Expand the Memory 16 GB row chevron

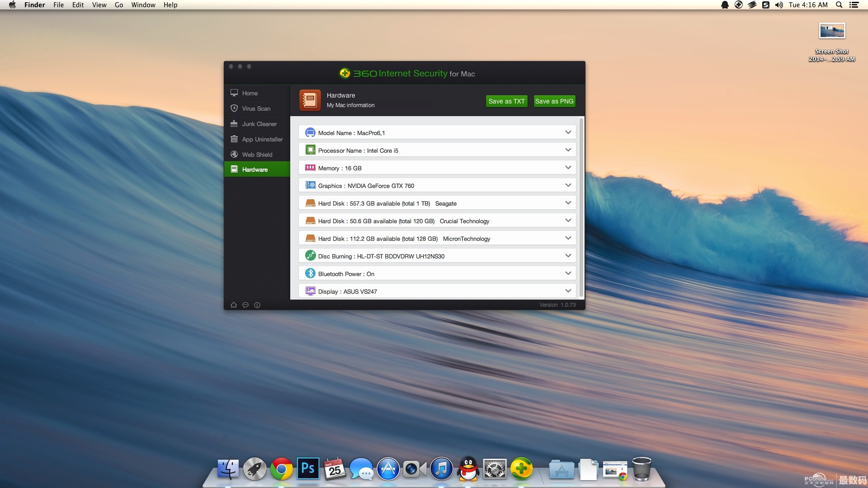(x=568, y=168)
